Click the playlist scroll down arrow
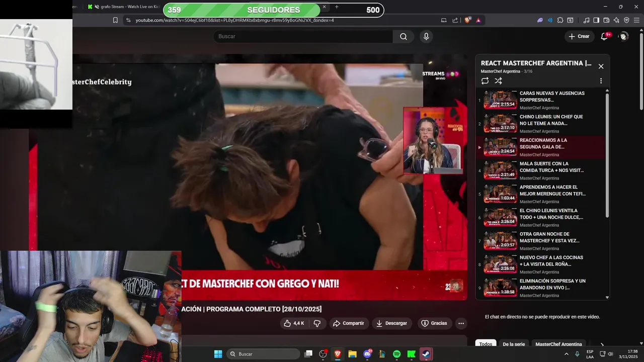This screenshot has width=644, height=362. tap(607, 297)
